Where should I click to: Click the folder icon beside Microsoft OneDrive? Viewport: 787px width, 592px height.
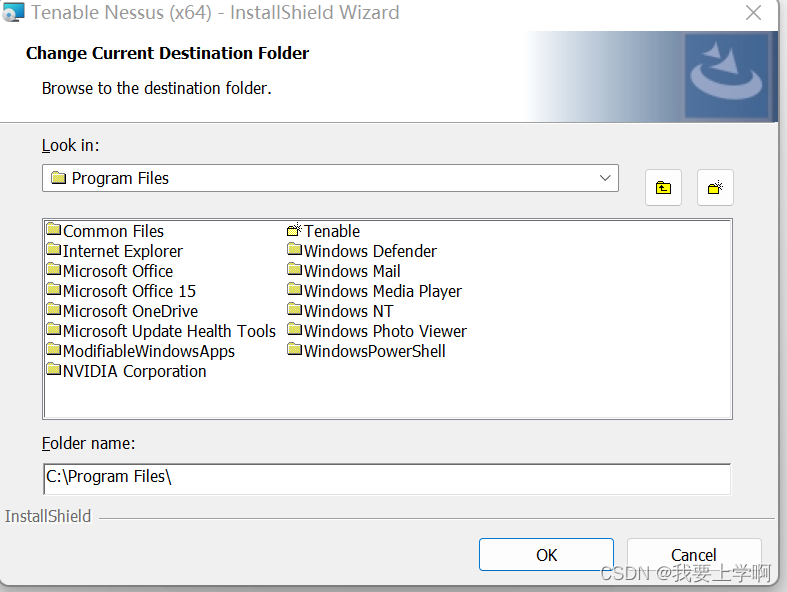pyautogui.click(x=54, y=310)
